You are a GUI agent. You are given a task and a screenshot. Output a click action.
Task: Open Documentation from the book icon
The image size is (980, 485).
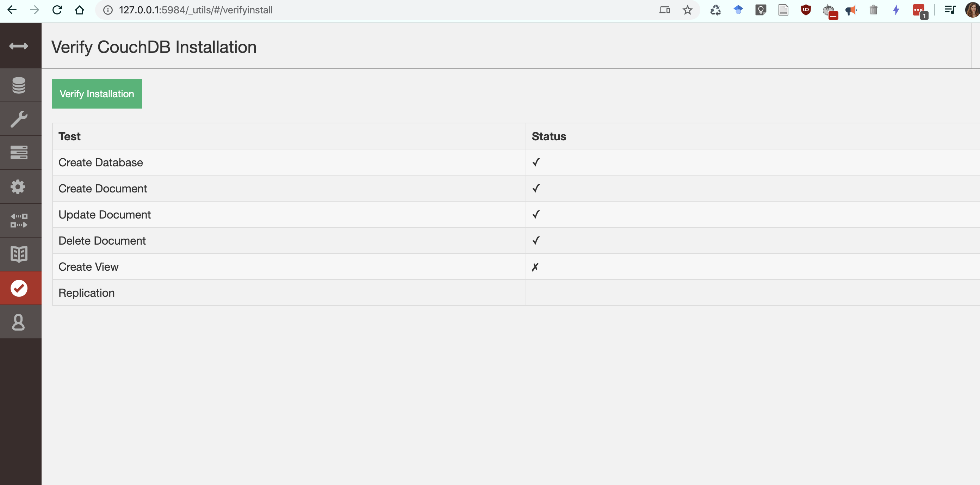pyautogui.click(x=19, y=254)
